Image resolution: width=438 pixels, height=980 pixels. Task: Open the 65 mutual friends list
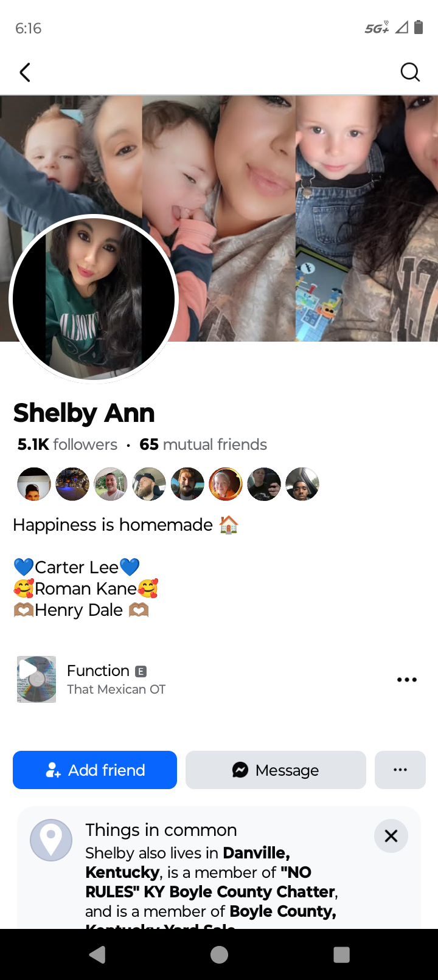tap(203, 444)
